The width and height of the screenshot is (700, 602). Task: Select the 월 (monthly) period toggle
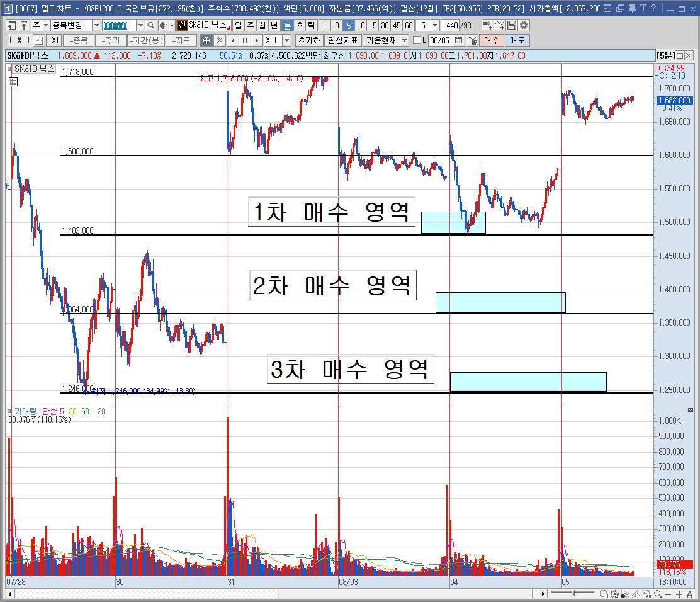262,25
